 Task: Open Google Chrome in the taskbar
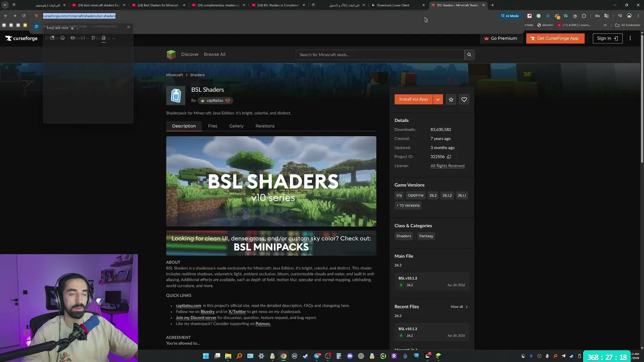[283, 356]
